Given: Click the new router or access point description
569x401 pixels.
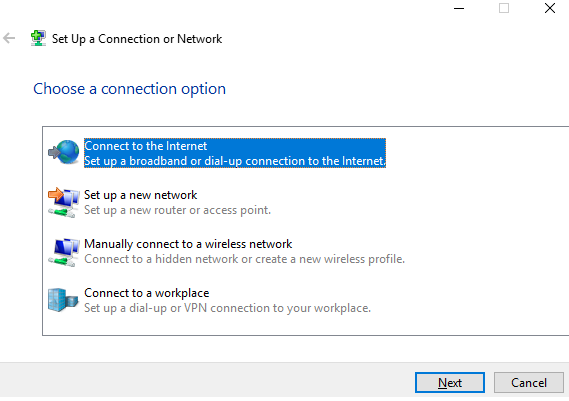Looking at the screenshot, I should click(x=177, y=210).
